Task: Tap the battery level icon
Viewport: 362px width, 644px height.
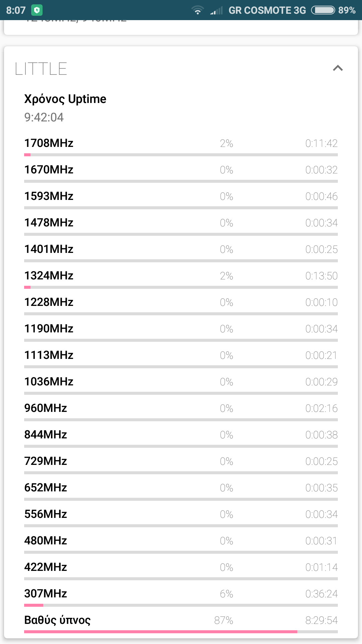Action: click(323, 10)
